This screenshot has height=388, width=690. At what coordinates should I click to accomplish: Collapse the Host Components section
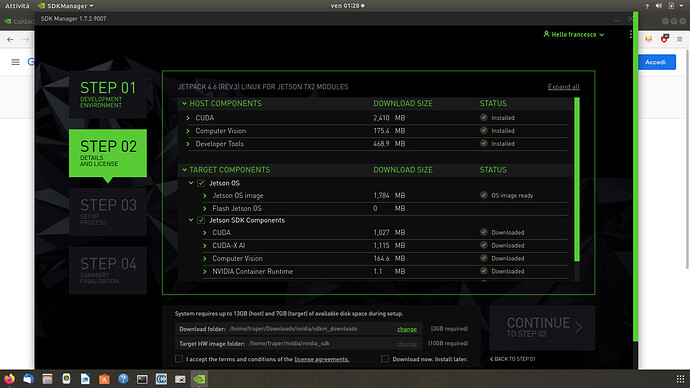tap(184, 103)
